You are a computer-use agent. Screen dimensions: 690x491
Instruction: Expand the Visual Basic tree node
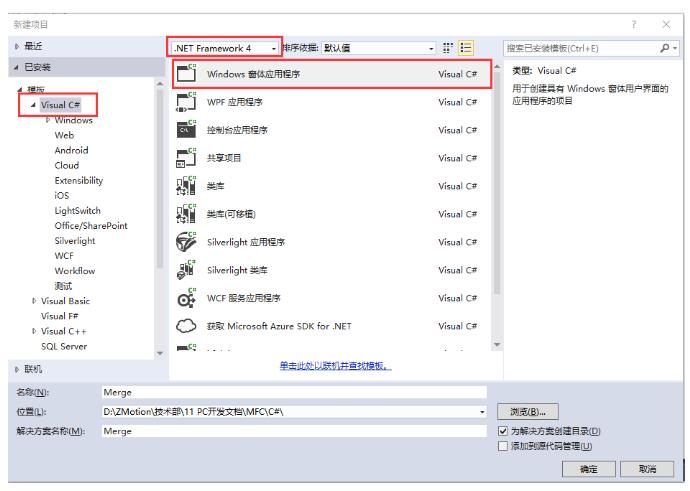pyautogui.click(x=34, y=301)
